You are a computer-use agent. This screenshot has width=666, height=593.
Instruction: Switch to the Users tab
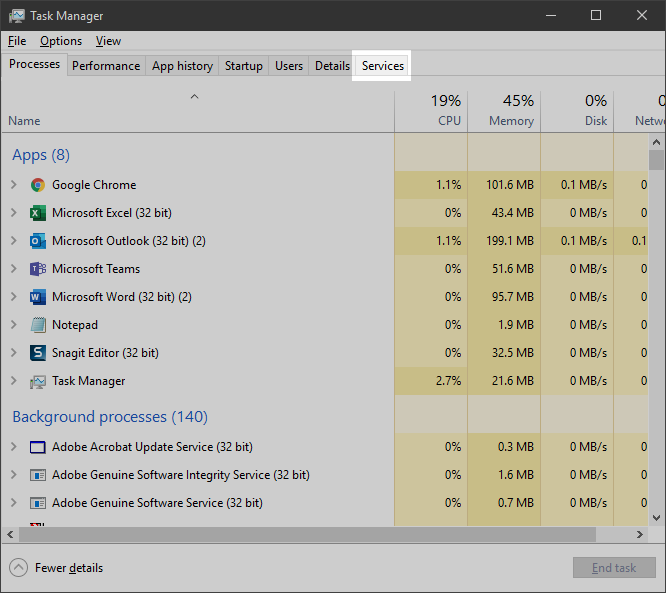(x=289, y=66)
